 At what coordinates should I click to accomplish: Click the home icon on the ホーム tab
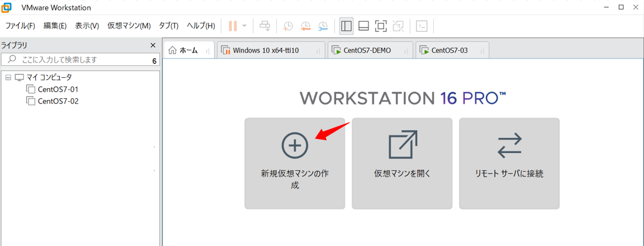click(173, 50)
